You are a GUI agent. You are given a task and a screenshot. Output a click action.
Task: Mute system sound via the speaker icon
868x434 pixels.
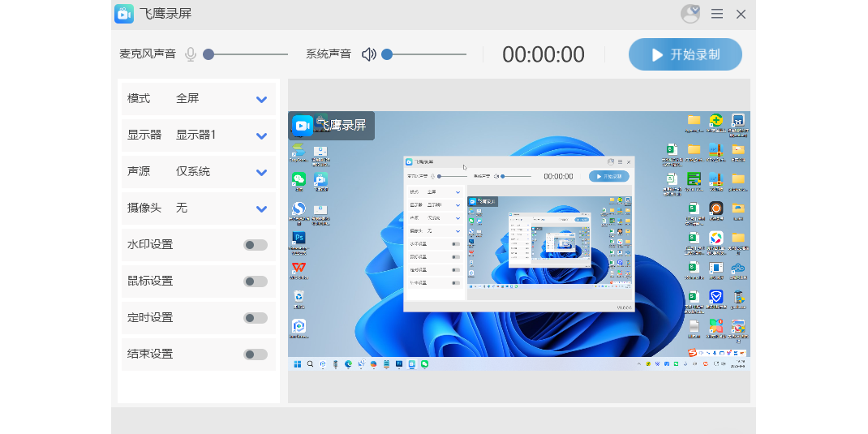coord(368,54)
